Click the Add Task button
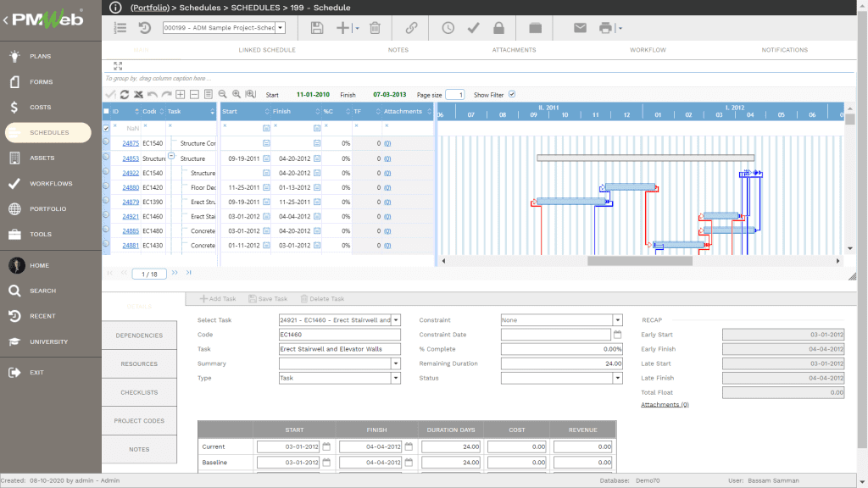 [x=218, y=299]
